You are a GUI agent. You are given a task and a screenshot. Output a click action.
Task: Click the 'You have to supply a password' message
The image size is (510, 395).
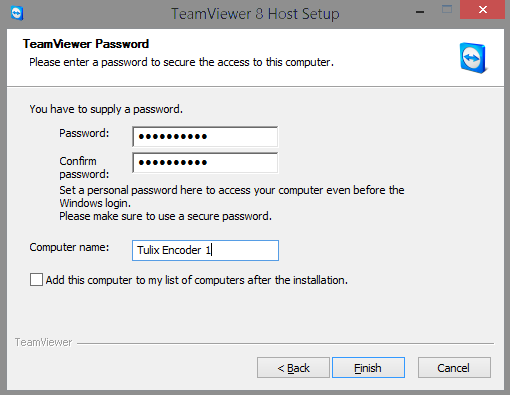coord(106,109)
